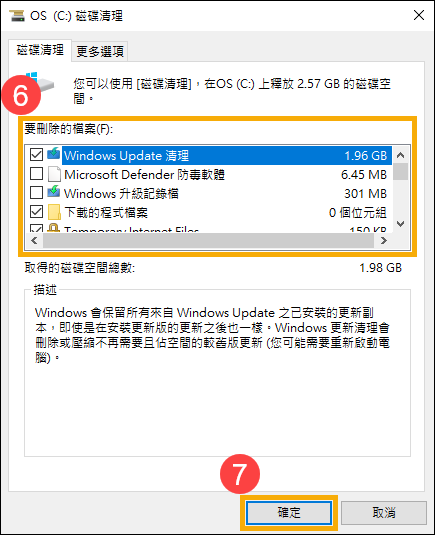The width and height of the screenshot is (435, 535).
Task: Click the file list scroll down arrow
Action: tap(401, 224)
